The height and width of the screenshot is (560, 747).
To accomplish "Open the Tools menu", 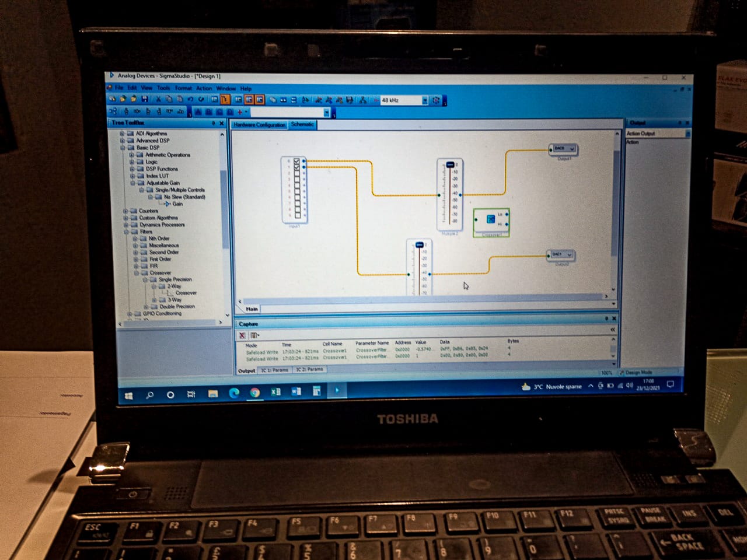I will (163, 88).
